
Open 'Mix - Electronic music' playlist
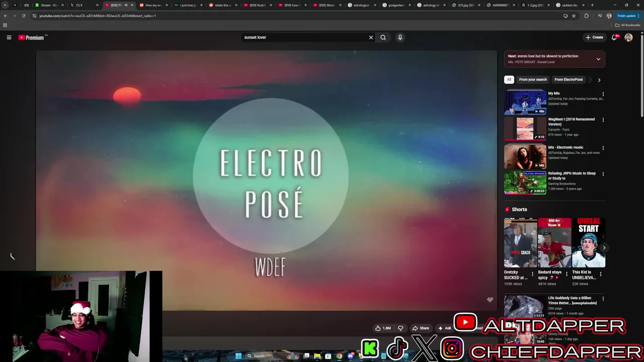point(525,156)
